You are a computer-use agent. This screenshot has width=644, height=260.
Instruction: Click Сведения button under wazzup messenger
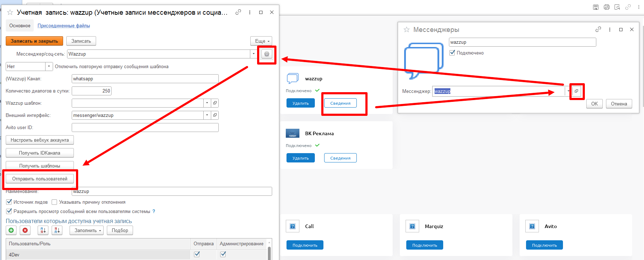340,103
